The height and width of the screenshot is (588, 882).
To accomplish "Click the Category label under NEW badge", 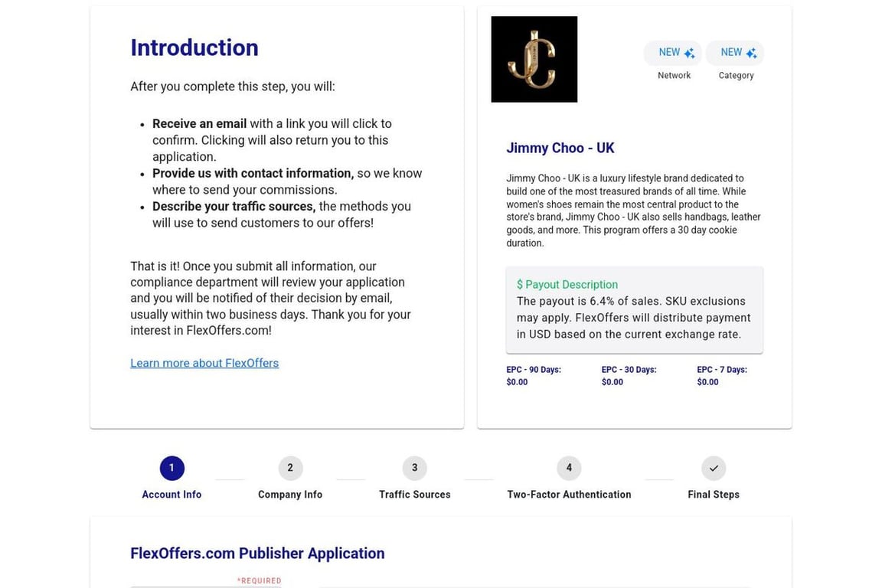I will [x=736, y=75].
